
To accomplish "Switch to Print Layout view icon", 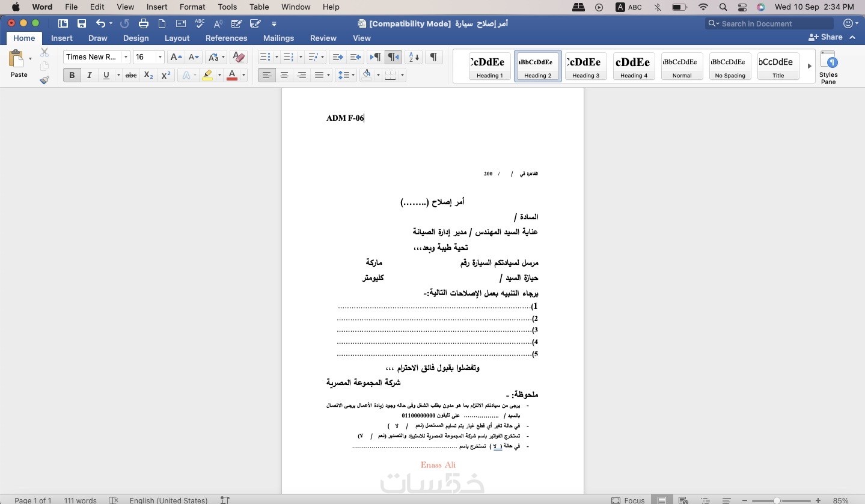I will click(x=662, y=500).
